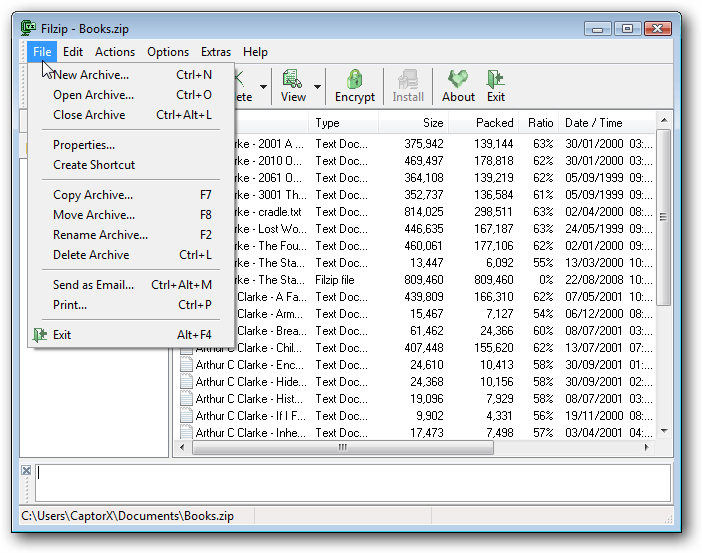Select Rename Archive... menu entry
Screen dimensions: 702x553
coord(132,235)
